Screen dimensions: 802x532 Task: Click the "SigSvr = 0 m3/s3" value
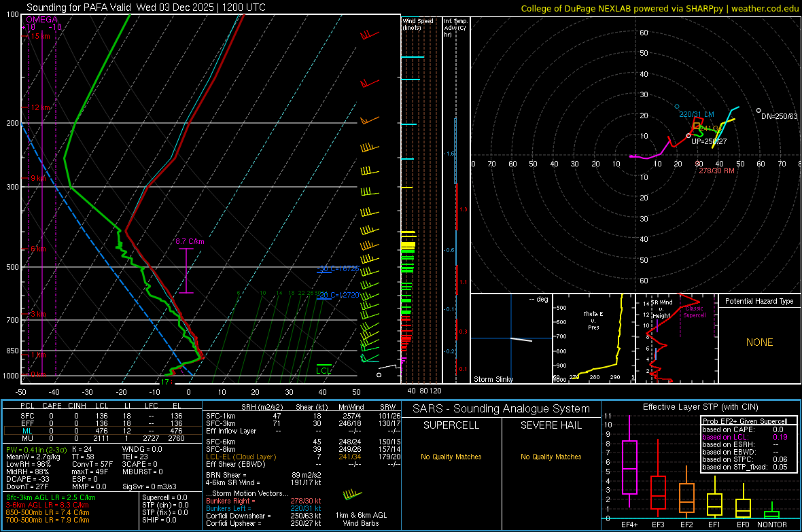point(150,486)
